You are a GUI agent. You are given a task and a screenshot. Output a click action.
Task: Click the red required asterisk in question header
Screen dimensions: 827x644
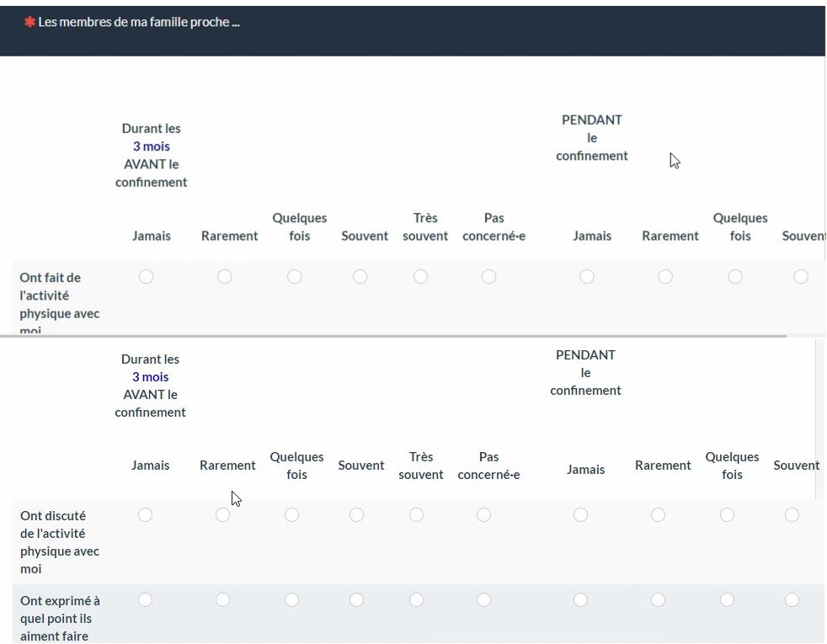click(29, 22)
